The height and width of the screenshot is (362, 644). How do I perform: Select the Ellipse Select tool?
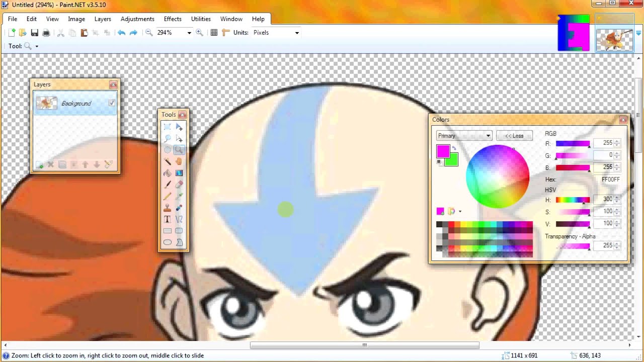click(168, 150)
